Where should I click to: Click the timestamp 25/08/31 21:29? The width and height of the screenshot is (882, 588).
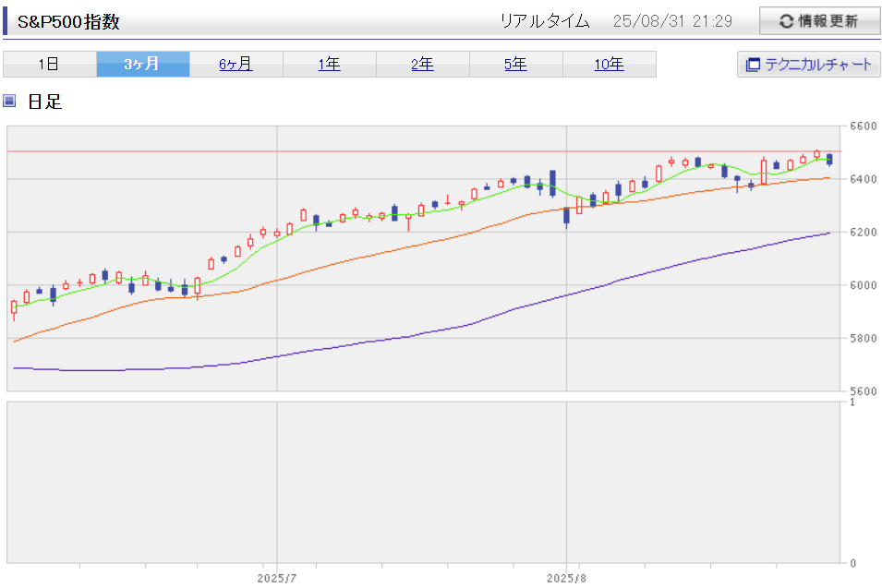pyautogui.click(x=672, y=21)
